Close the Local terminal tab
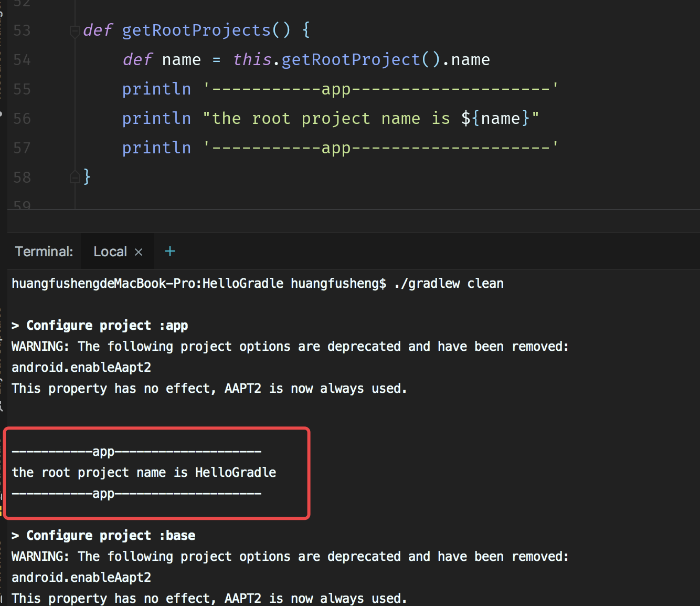Screen dimensions: 700x606 tap(139, 252)
